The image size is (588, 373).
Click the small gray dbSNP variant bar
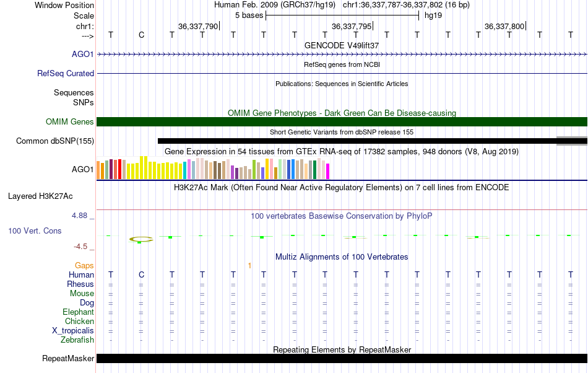tap(572, 141)
